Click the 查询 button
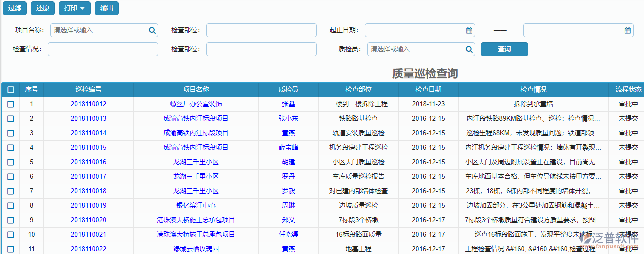The image size is (644, 254). point(504,49)
